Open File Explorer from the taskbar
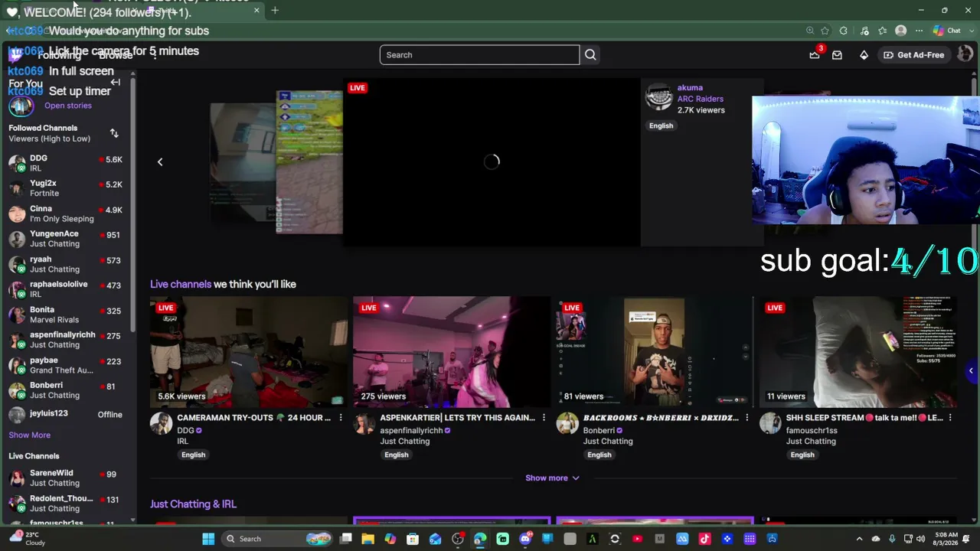Screen dimensions: 980x551 coord(368,539)
